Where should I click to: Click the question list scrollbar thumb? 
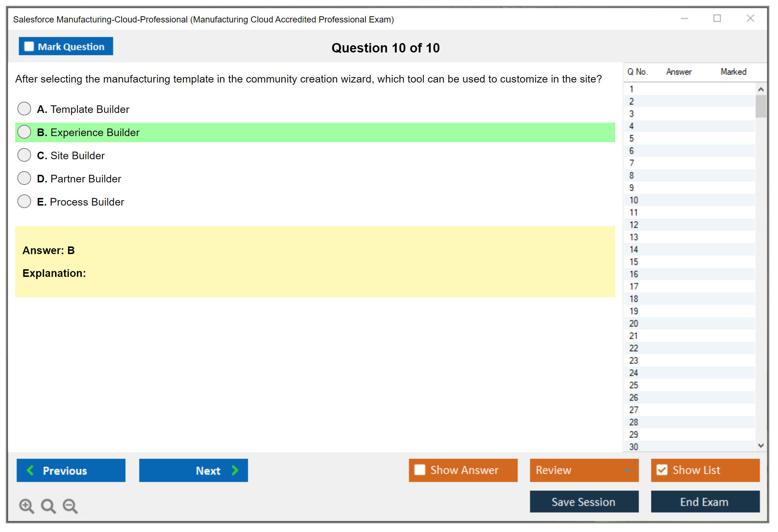[x=761, y=106]
